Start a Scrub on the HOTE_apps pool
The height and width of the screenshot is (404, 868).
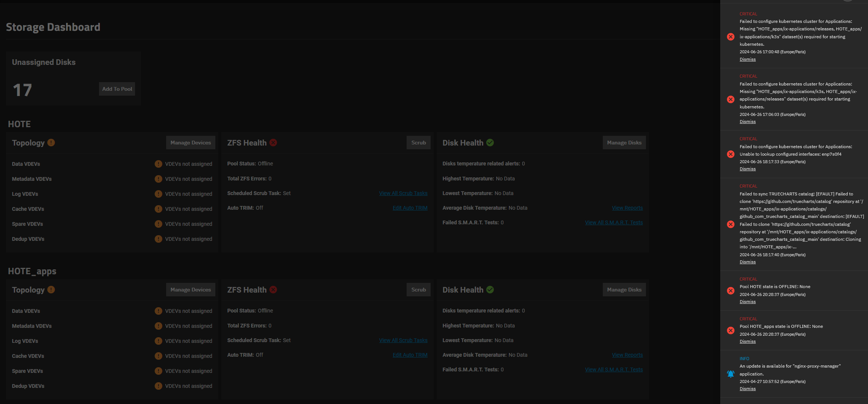(418, 290)
